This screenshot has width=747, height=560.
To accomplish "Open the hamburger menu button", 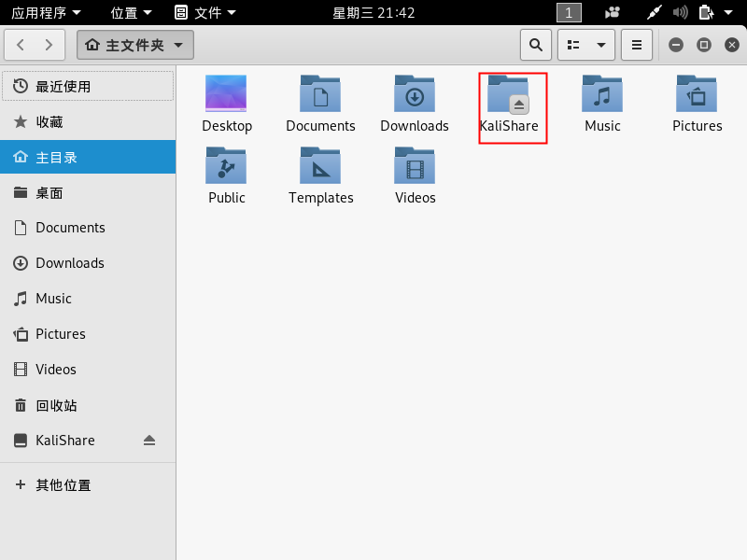I will (637, 45).
